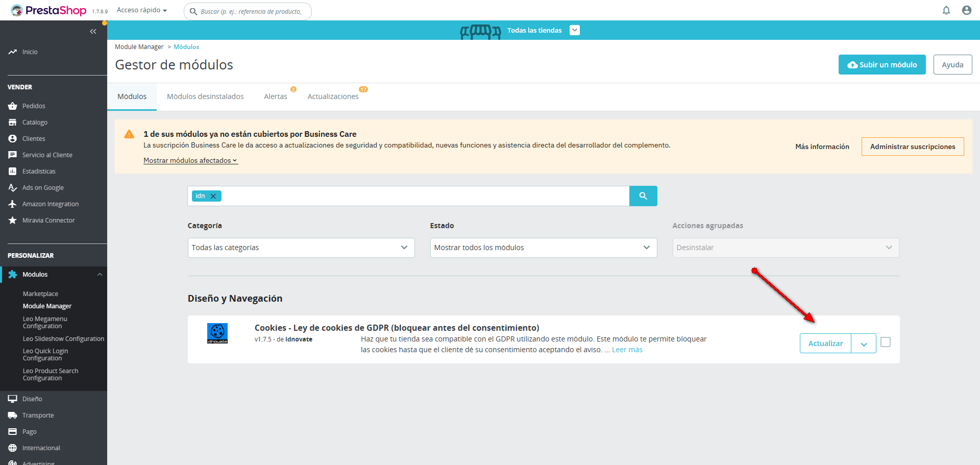Click the Miravia Connector star icon
The height and width of the screenshot is (465, 980).
tap(13, 221)
